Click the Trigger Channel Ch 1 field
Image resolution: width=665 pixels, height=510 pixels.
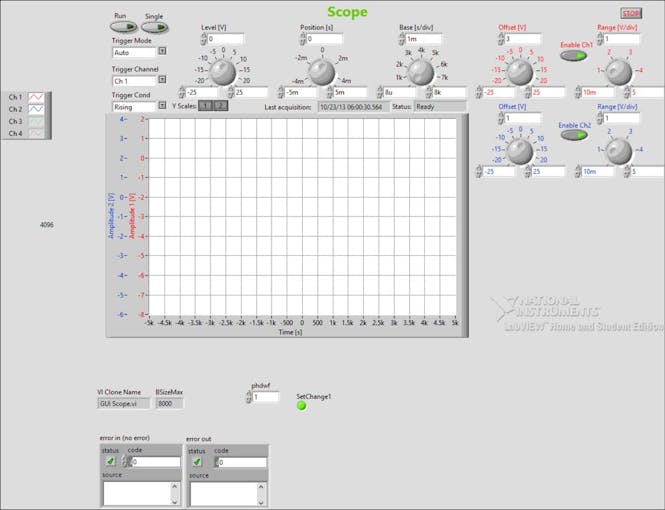[134, 81]
